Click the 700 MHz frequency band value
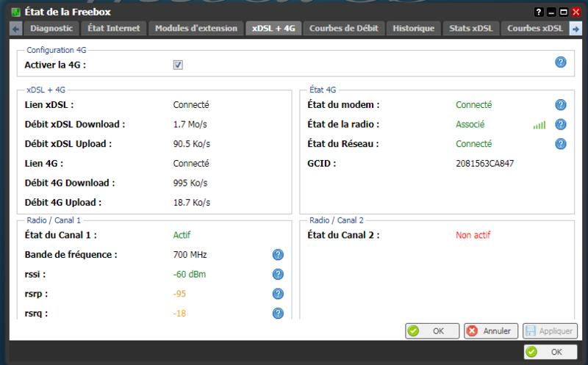 click(x=190, y=255)
